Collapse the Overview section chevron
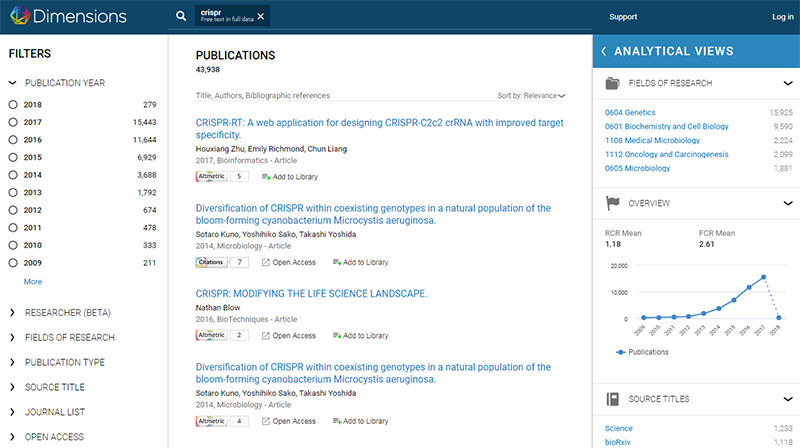The height and width of the screenshot is (448, 800). tap(787, 203)
